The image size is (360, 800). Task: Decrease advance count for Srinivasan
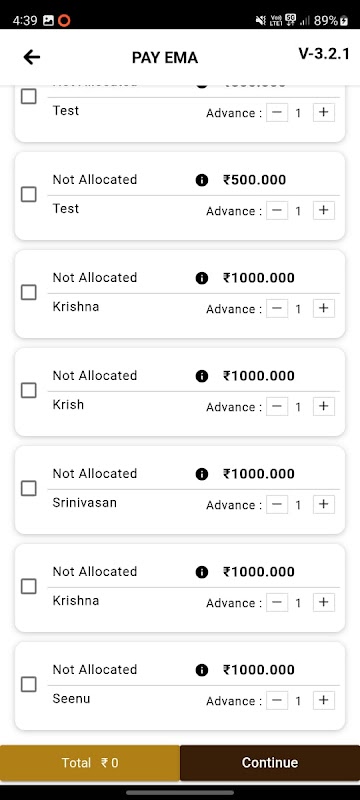pyautogui.click(x=277, y=504)
